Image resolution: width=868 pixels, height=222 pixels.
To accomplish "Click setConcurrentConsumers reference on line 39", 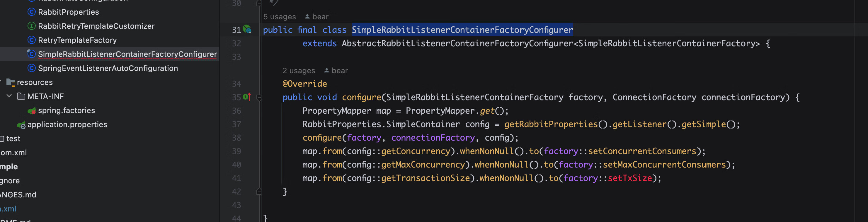I will click(x=642, y=151).
